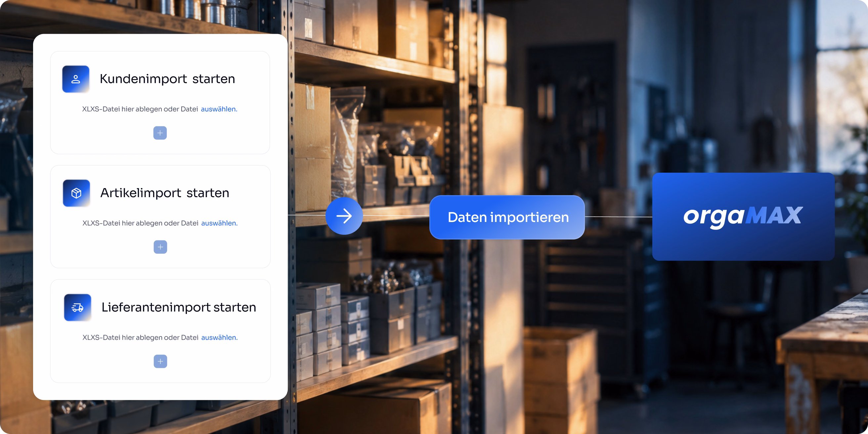Open the auswählen link under Lieferantenimport
Screen dimensions: 868x434
219,337
